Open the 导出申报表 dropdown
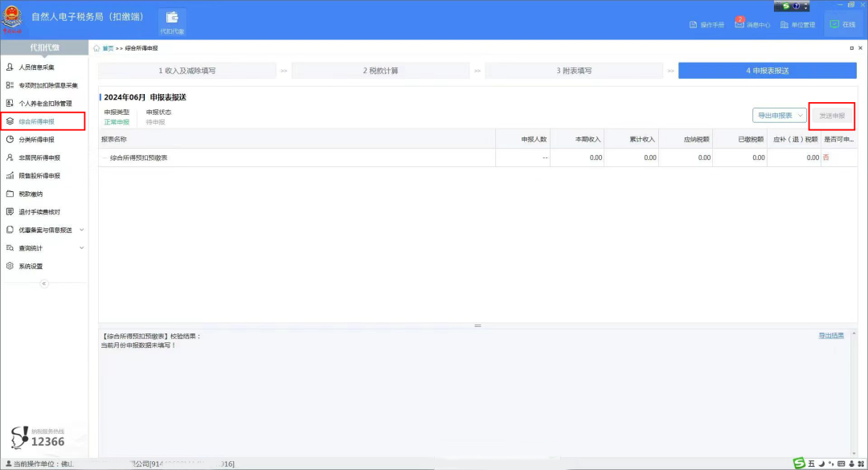 (x=780, y=115)
